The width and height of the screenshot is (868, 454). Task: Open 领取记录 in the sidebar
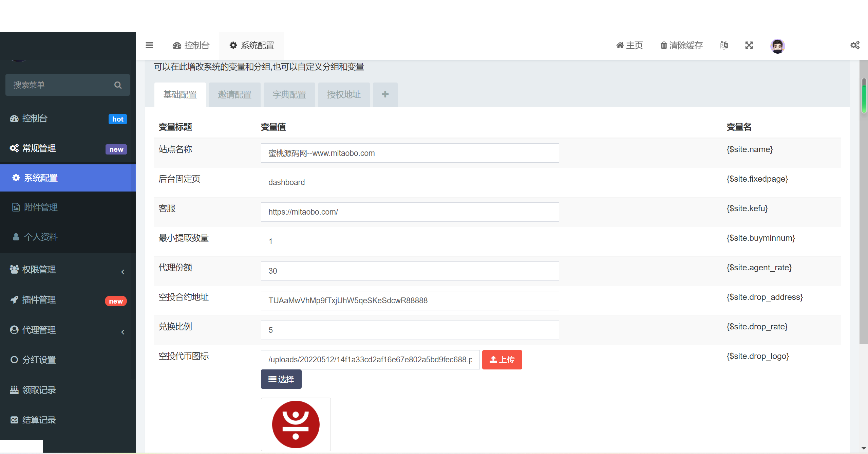pos(68,390)
